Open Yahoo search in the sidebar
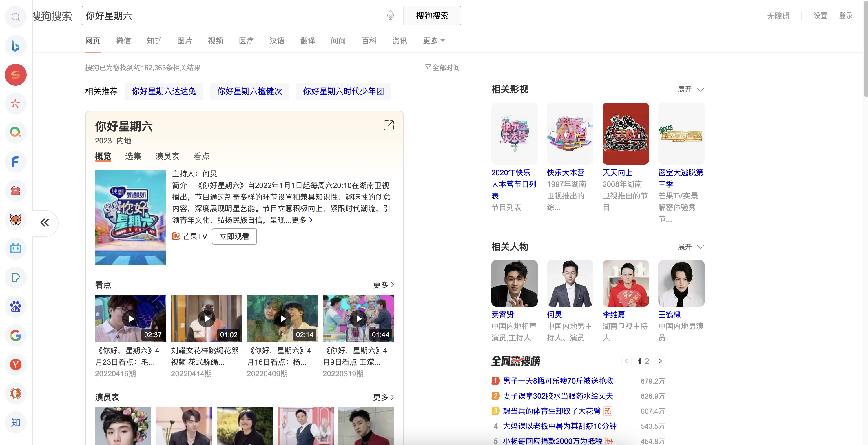 coord(16,364)
